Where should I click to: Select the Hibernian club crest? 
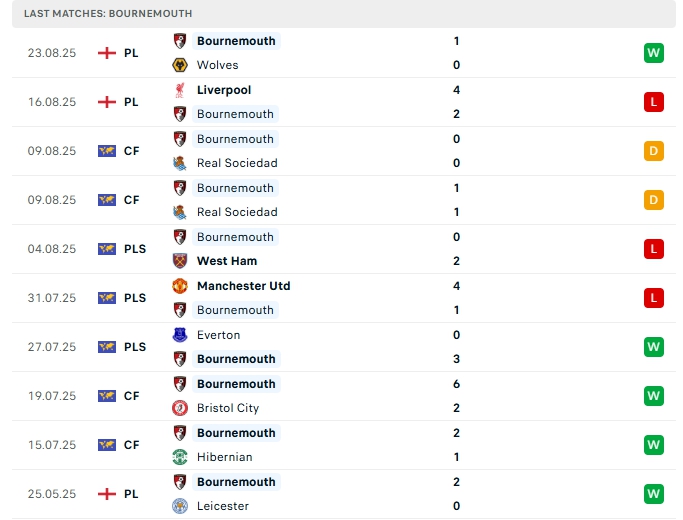(x=181, y=457)
